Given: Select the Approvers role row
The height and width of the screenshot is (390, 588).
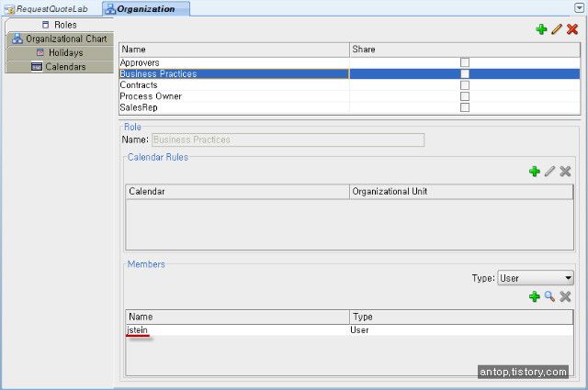Looking at the screenshot, I should [x=349, y=62].
